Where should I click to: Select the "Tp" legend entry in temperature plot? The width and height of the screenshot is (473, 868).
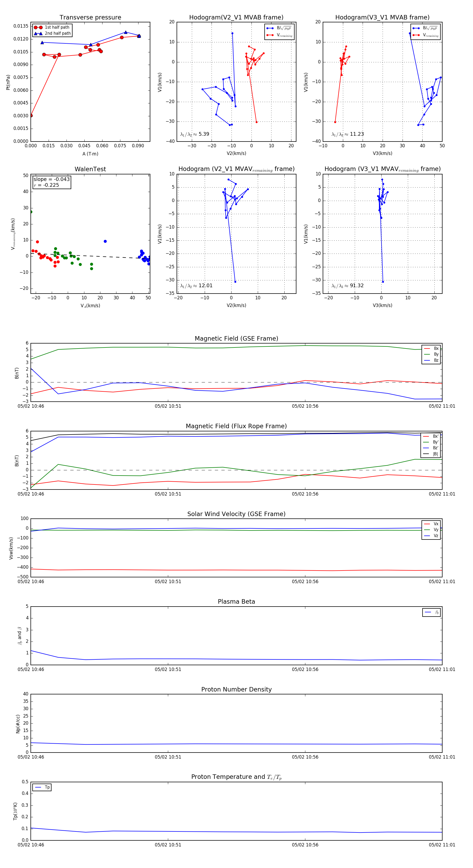[x=42, y=788]
